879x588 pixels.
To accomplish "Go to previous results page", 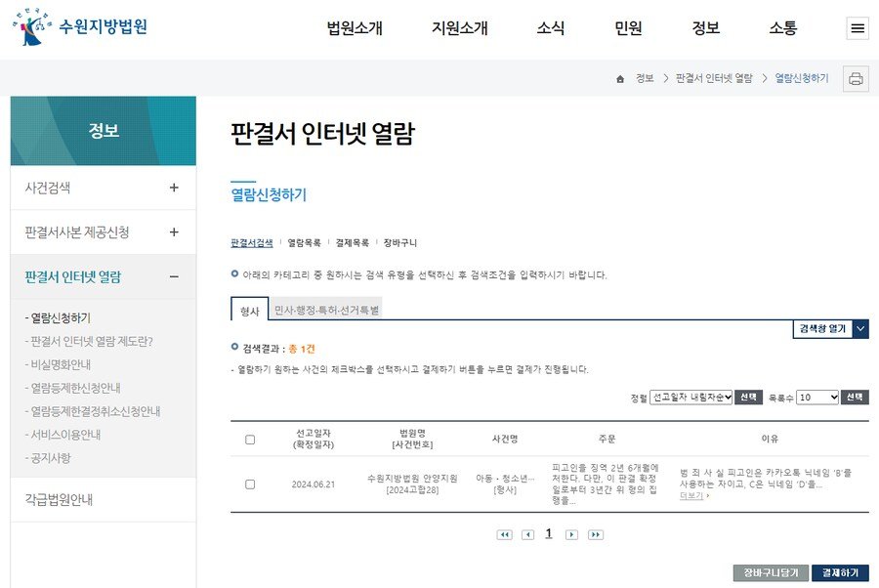I will point(527,534).
